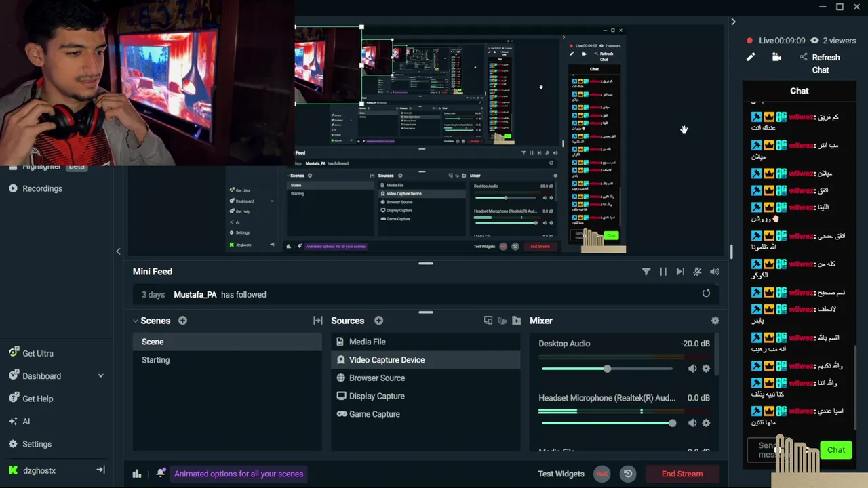Open the scene transitions icon
This screenshot has height=488, width=868.
coord(317,321)
